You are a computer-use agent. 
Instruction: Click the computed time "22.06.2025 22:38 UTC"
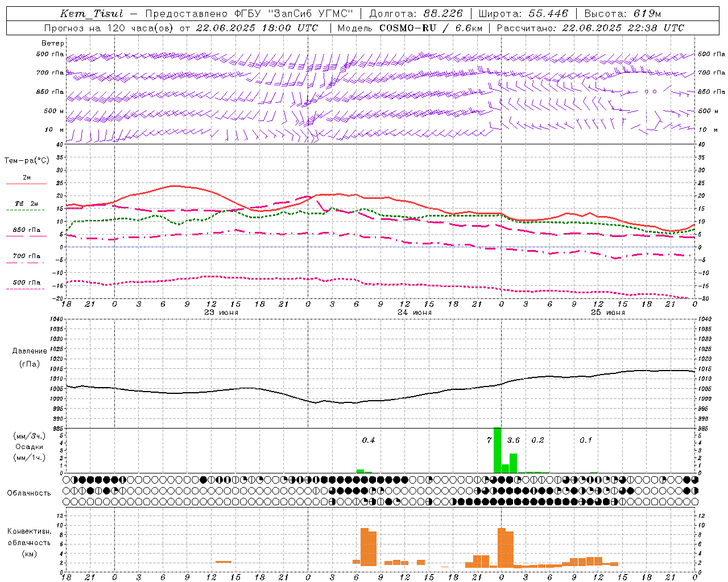tap(623, 28)
